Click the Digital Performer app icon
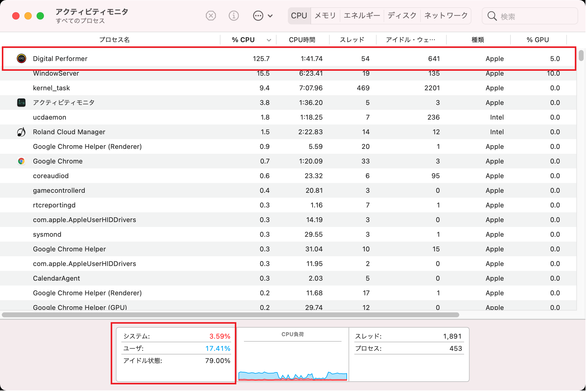 point(21,59)
